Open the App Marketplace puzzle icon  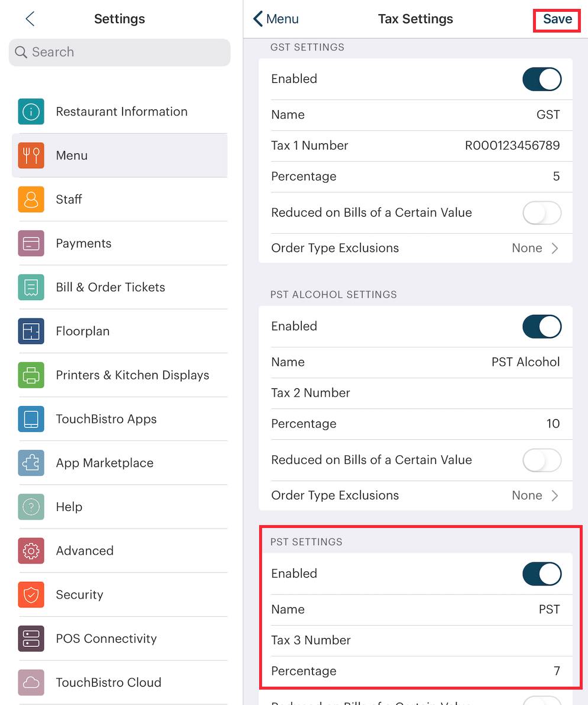(x=31, y=463)
